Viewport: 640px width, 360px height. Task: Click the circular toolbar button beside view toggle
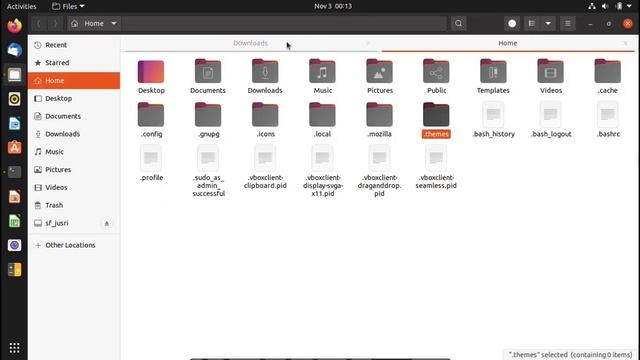[512, 24]
